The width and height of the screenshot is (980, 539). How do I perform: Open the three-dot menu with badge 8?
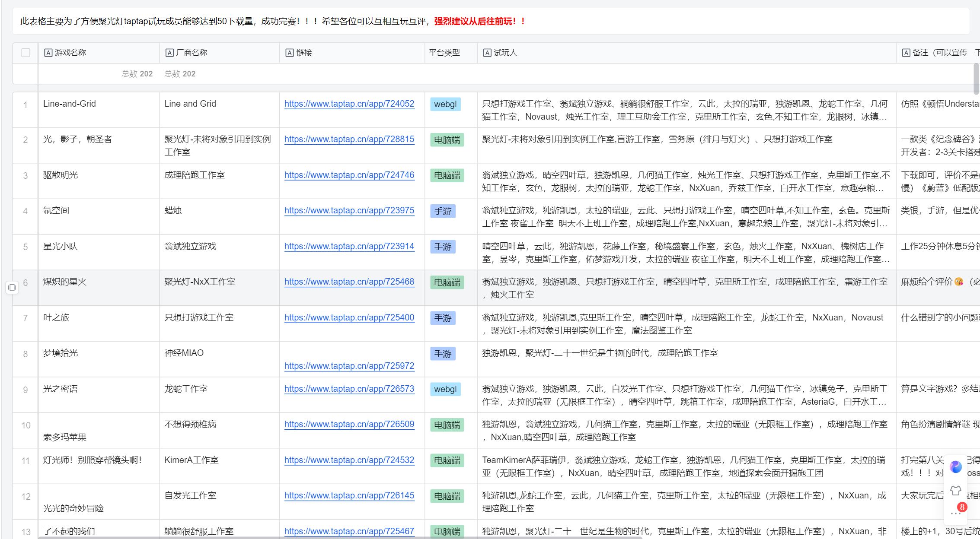point(956,513)
